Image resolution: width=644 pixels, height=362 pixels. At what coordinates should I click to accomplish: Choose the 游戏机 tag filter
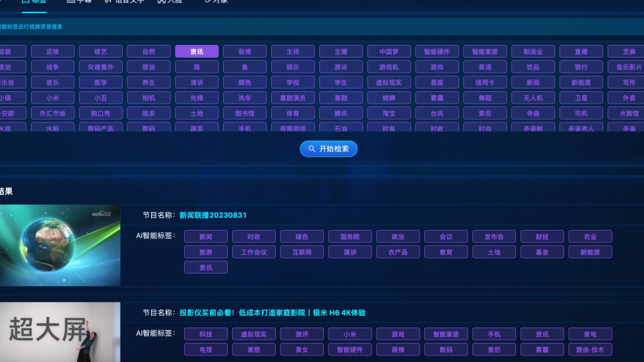pos(389,67)
